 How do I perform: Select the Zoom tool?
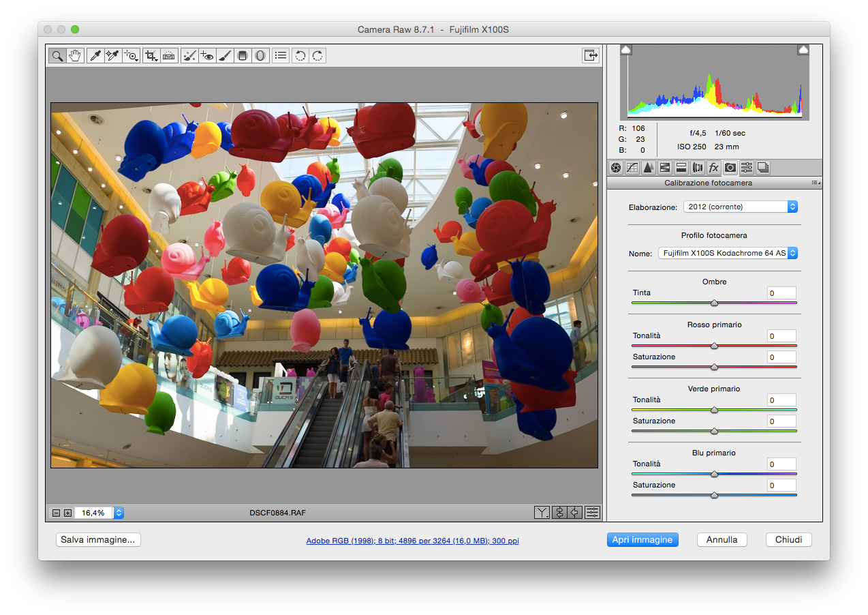tap(57, 55)
